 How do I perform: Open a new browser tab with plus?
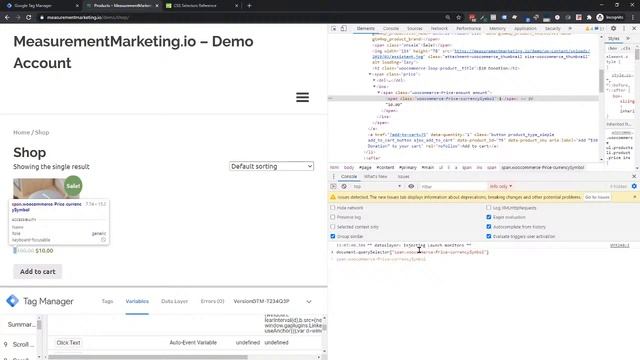click(249, 6)
